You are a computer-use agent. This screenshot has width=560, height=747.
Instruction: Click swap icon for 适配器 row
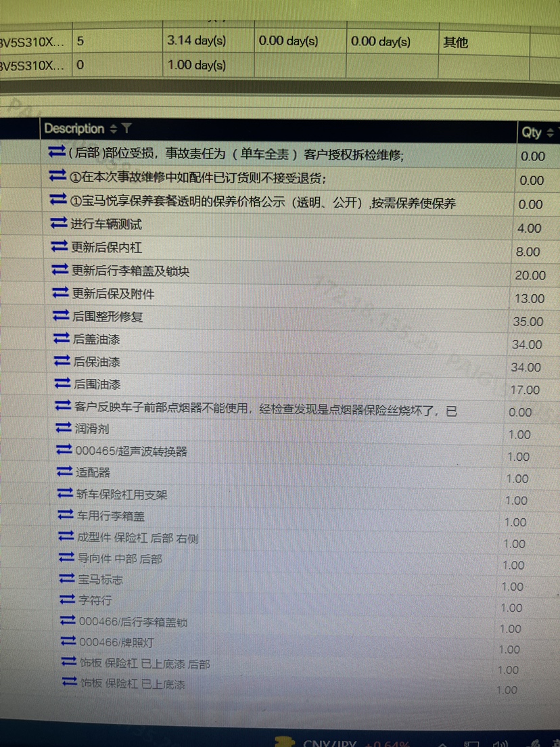point(64,472)
